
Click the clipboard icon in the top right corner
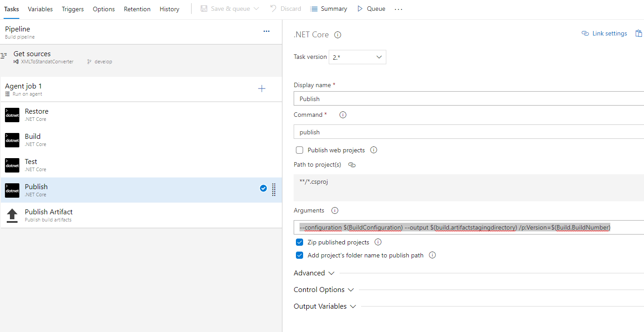[x=639, y=33]
